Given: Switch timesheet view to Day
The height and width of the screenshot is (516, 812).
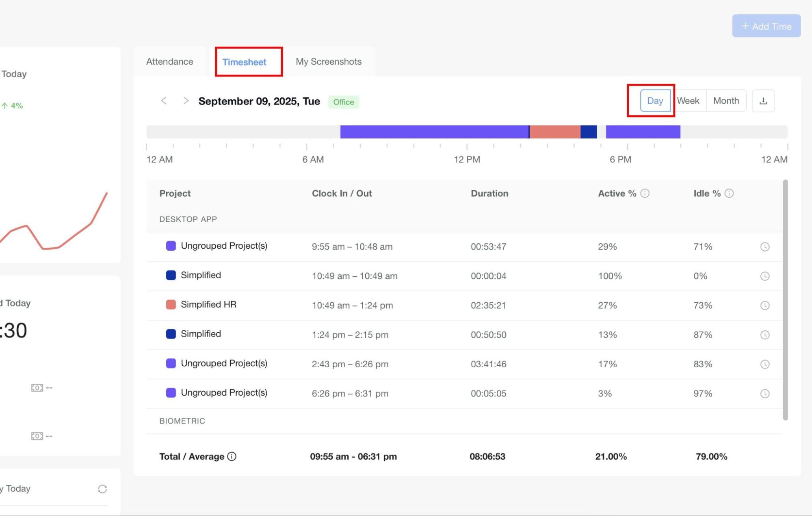Looking at the screenshot, I should (655, 101).
